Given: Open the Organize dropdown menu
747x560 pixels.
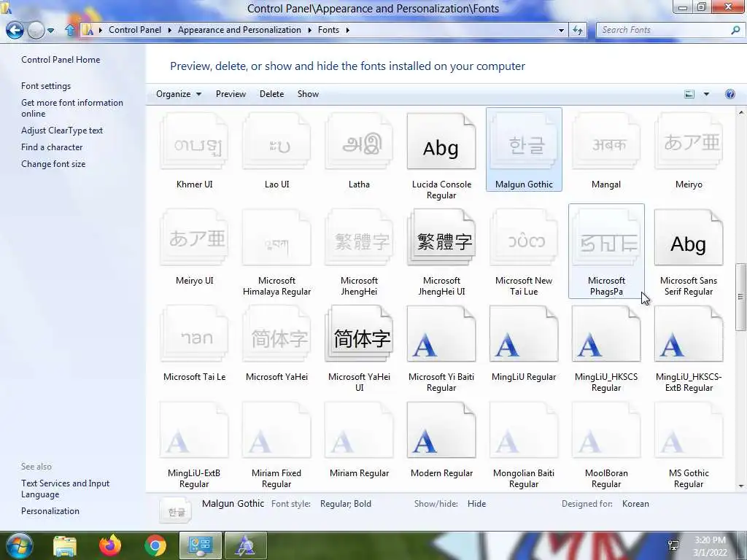Looking at the screenshot, I should pos(179,94).
